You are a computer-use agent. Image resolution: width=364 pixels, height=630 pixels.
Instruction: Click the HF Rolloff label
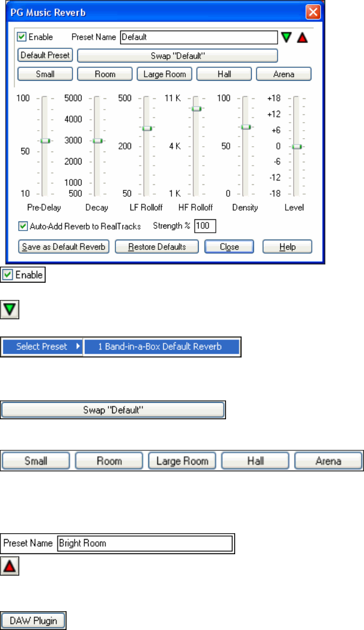195,207
